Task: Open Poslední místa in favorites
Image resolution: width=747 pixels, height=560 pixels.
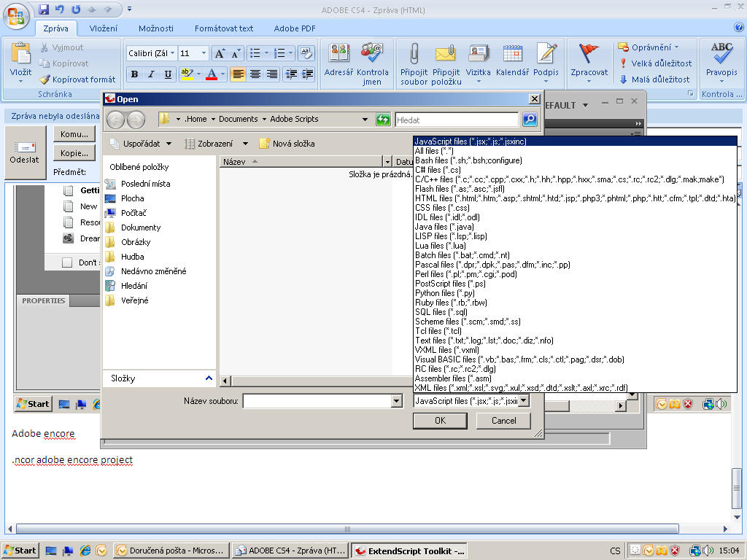Action: (x=145, y=184)
